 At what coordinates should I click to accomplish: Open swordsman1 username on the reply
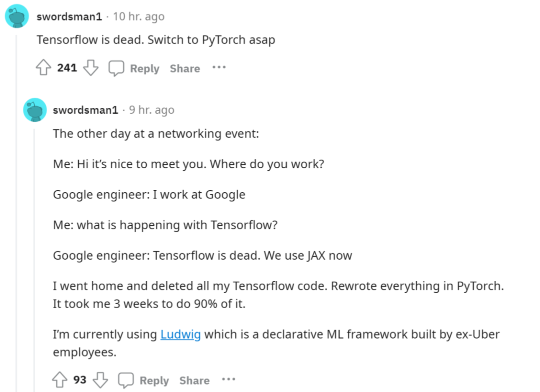pos(85,110)
